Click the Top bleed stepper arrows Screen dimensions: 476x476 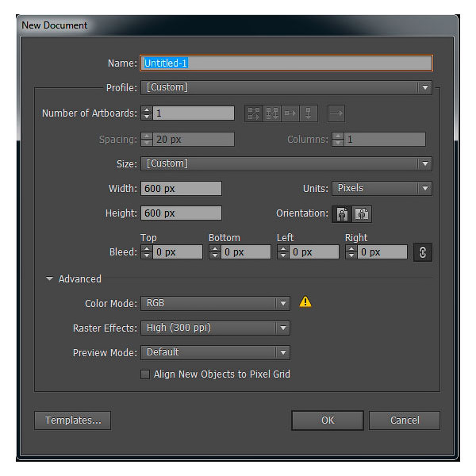[147, 252]
